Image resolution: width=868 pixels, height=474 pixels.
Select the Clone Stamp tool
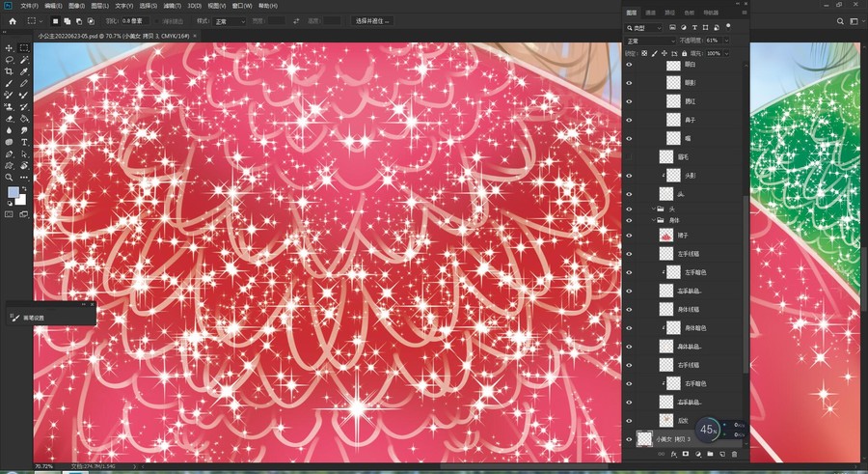coord(9,107)
